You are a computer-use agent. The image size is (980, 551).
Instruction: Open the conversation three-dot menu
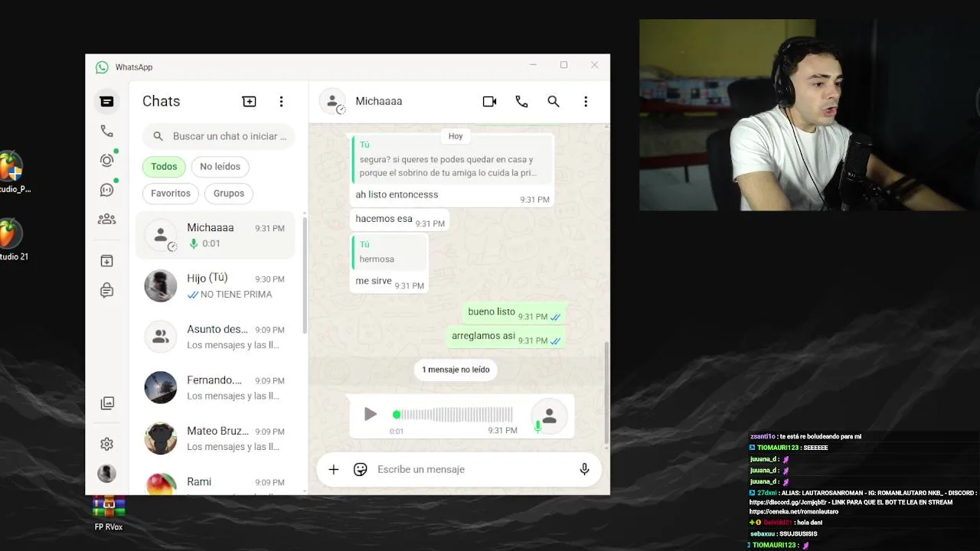tap(586, 101)
